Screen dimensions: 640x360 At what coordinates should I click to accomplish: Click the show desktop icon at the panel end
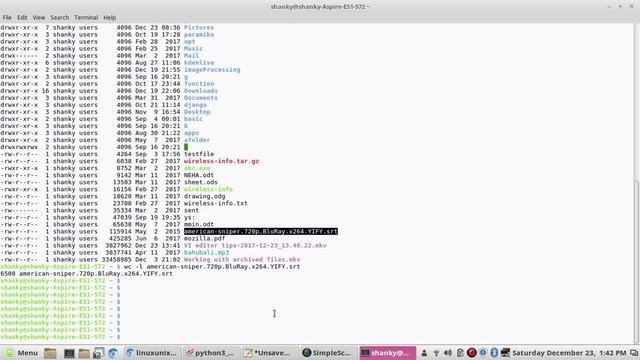[x=634, y=353]
